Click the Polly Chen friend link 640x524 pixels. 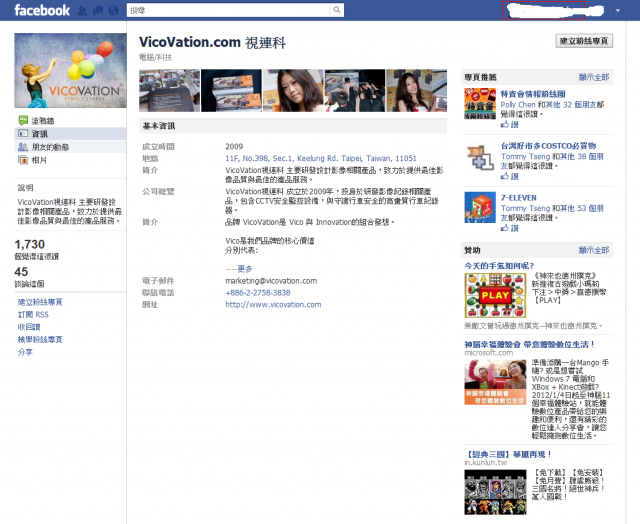tap(518, 104)
